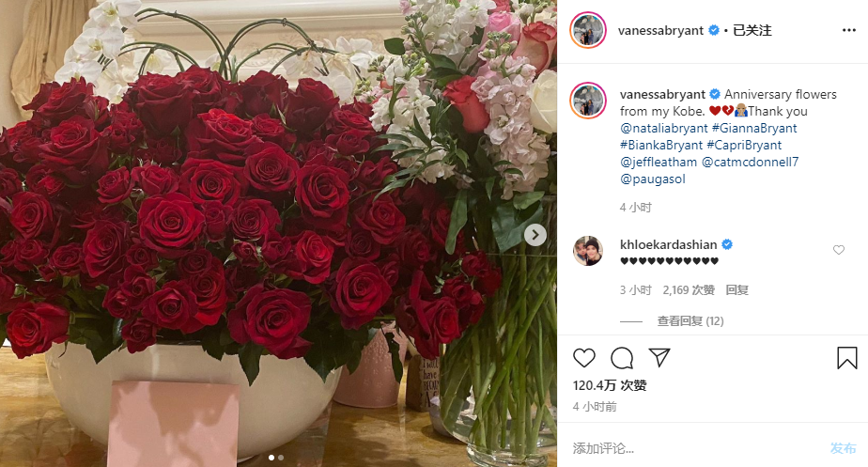
Task: Open the @nataliabryant mention
Action: pos(664,128)
